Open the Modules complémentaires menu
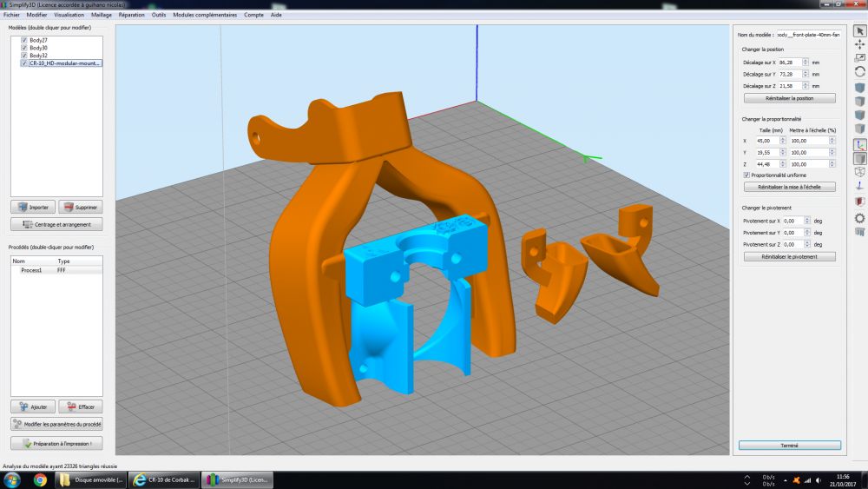This screenshot has width=868, height=489. click(x=205, y=15)
